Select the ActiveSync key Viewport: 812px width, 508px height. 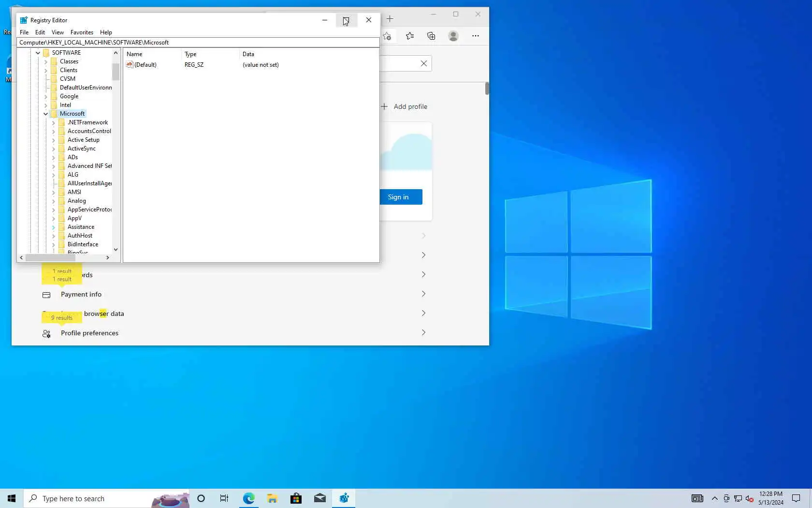pos(81,149)
